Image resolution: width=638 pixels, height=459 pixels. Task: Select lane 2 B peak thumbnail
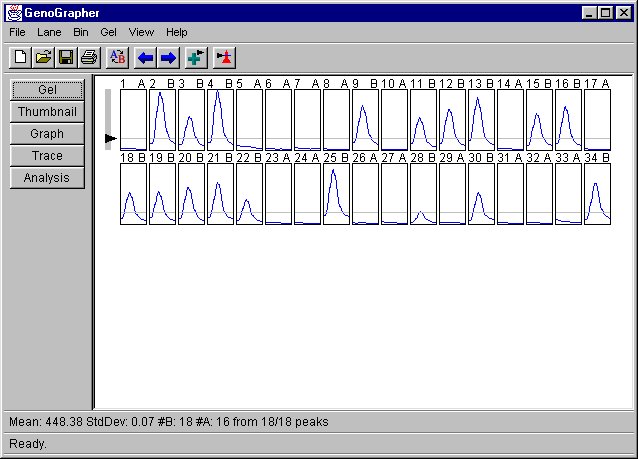pos(162,120)
